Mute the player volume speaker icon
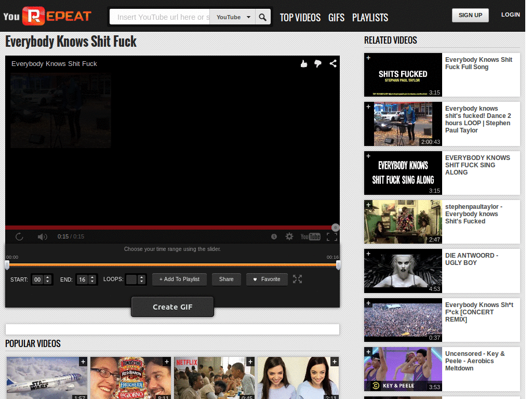This screenshot has width=532, height=399. [42, 236]
